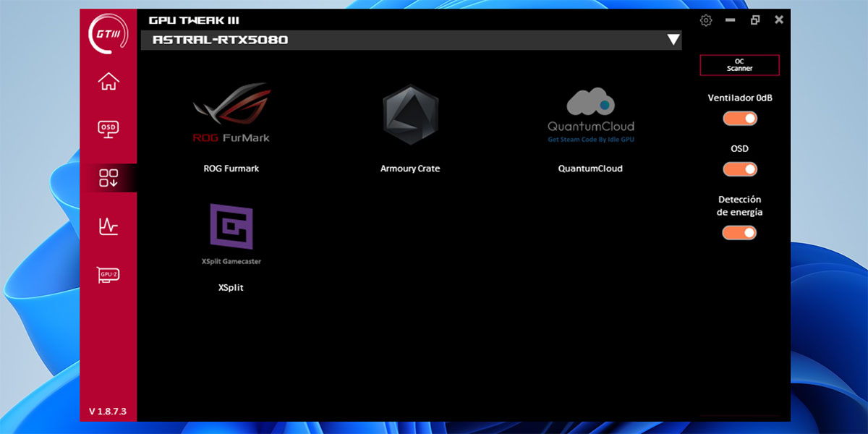
Task: Click the QuantumCloud label
Action: pyautogui.click(x=590, y=169)
